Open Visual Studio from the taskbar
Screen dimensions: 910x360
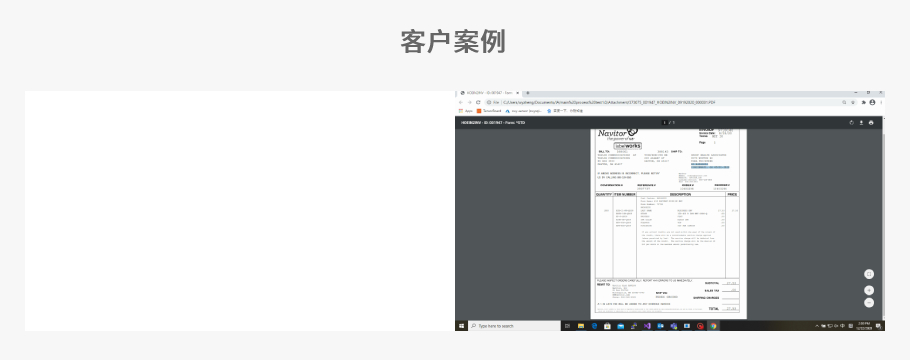click(x=647, y=326)
